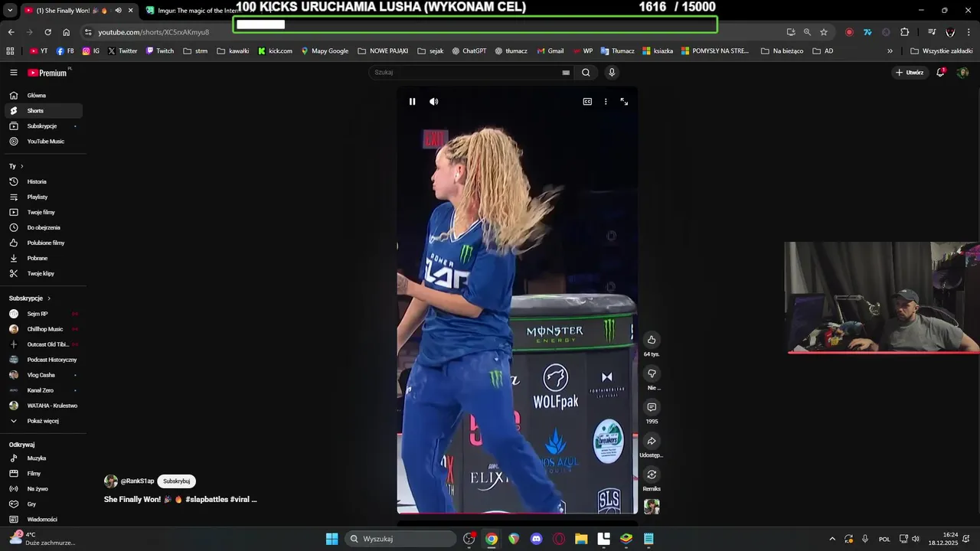Open Gry under Odkrywaj

coord(43,504)
